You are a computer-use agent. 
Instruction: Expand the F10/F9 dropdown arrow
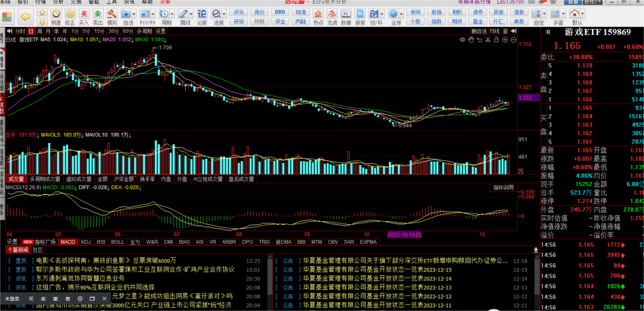click(x=154, y=14)
